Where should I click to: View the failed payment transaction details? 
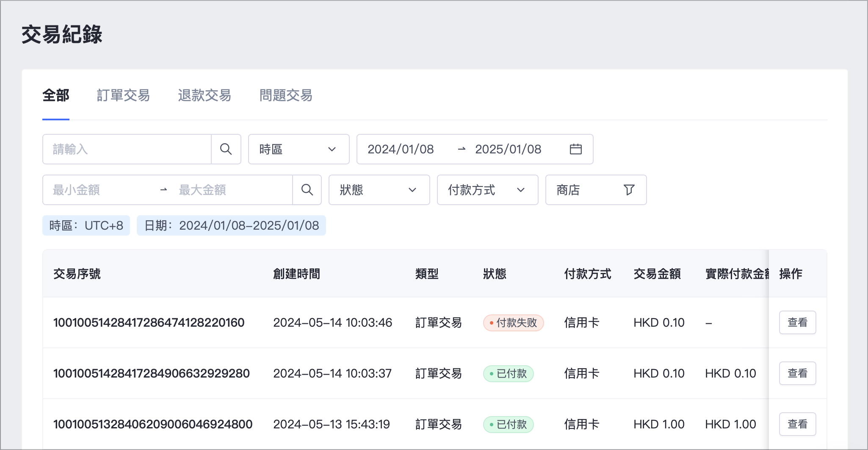[797, 322]
